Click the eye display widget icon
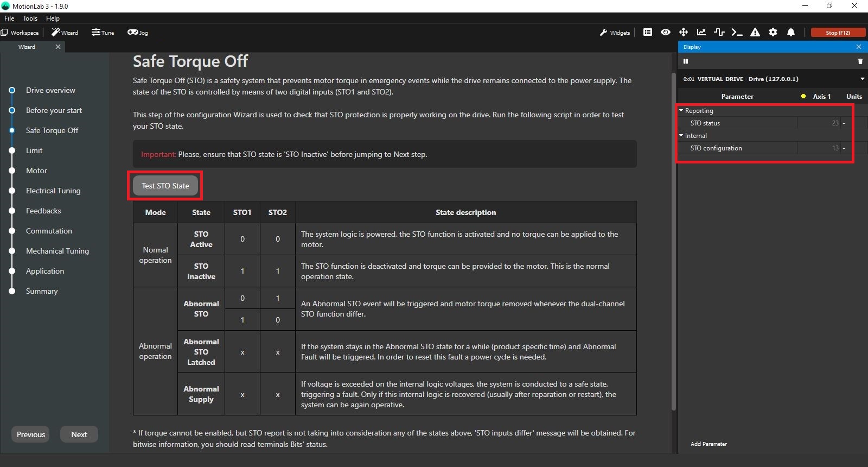868x467 pixels. (x=666, y=33)
